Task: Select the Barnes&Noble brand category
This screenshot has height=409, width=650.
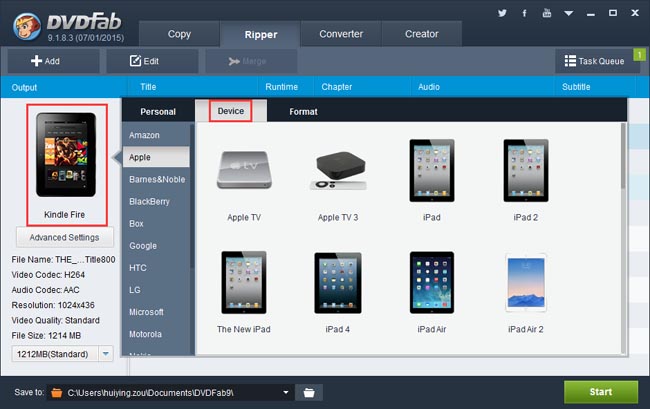Action: pos(156,179)
